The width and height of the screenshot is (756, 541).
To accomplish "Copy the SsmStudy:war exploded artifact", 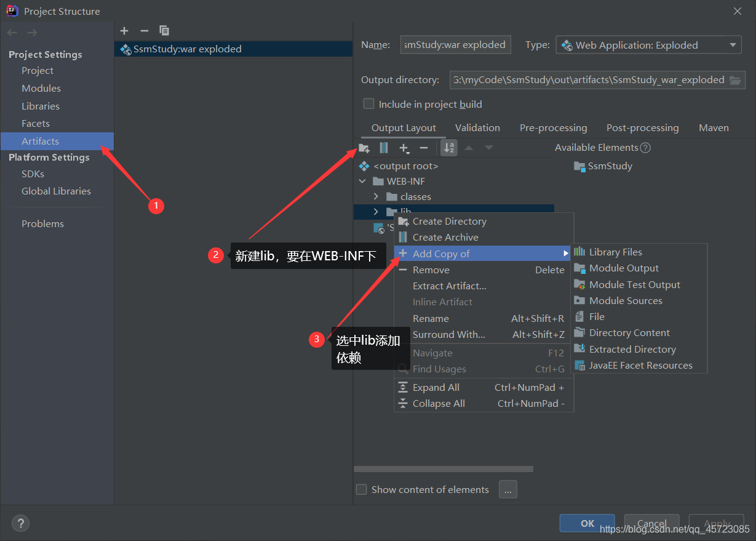I will tap(164, 30).
